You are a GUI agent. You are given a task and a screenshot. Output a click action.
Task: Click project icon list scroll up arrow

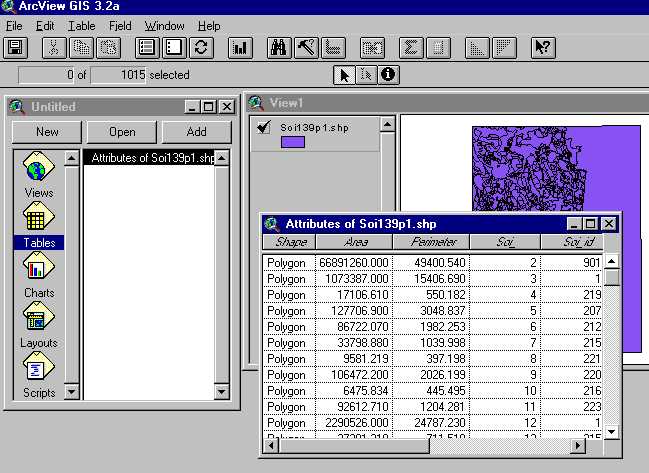tap(71, 158)
